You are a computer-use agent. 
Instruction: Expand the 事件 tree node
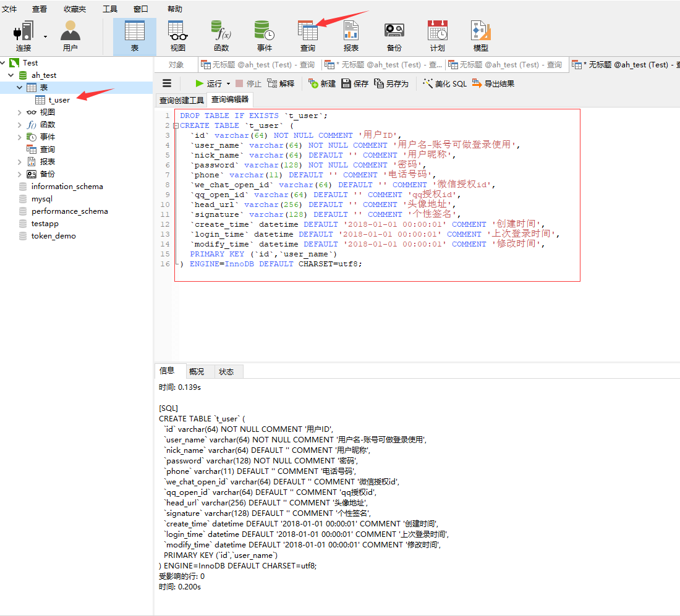coord(20,137)
